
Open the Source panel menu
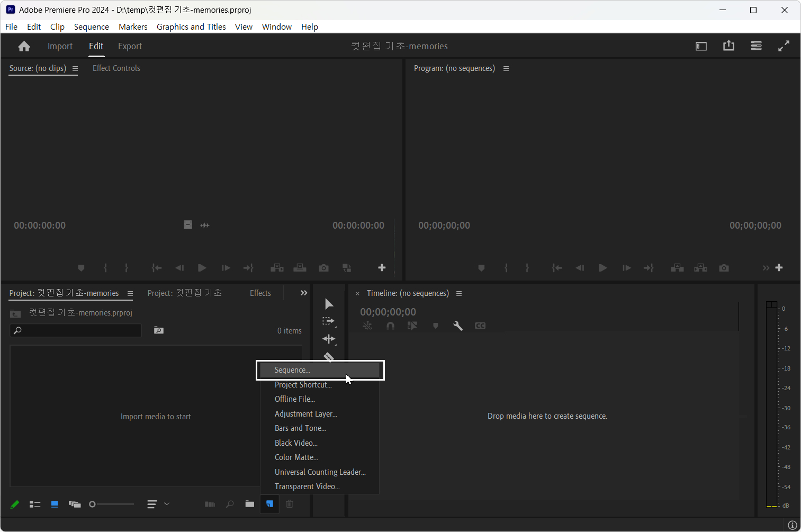click(75, 68)
